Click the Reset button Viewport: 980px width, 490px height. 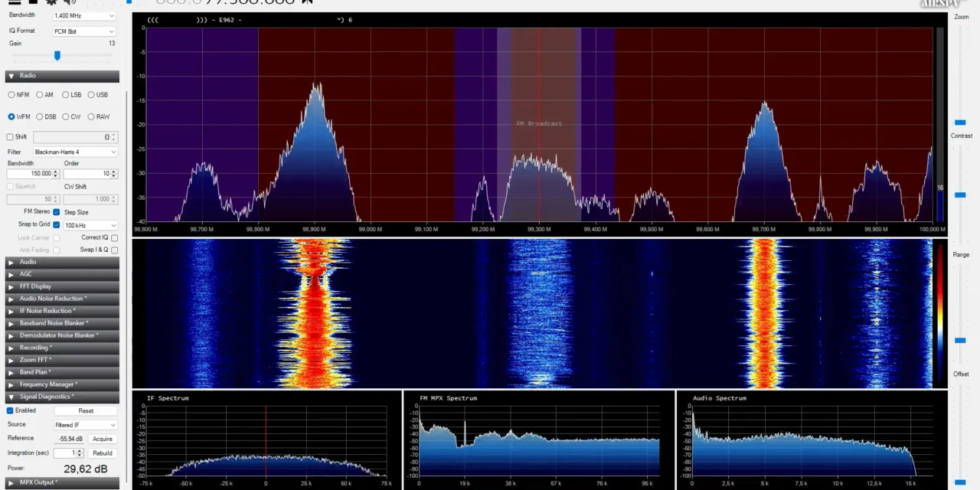tap(86, 411)
